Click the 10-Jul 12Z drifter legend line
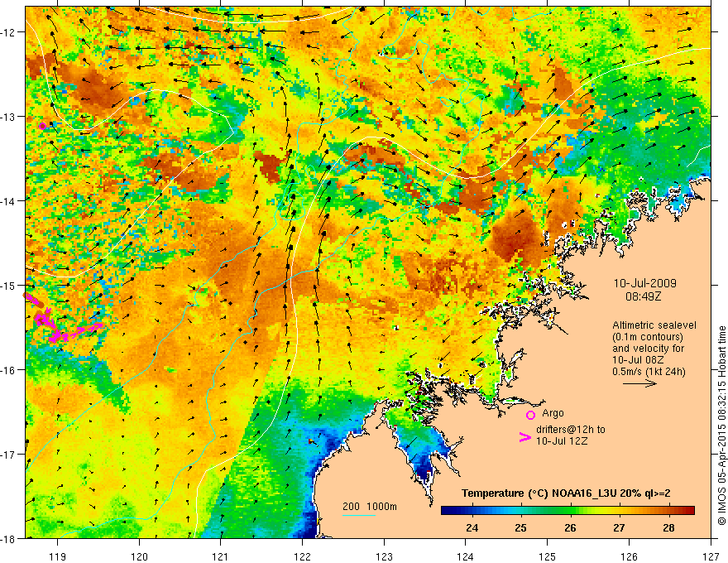 click(562, 440)
